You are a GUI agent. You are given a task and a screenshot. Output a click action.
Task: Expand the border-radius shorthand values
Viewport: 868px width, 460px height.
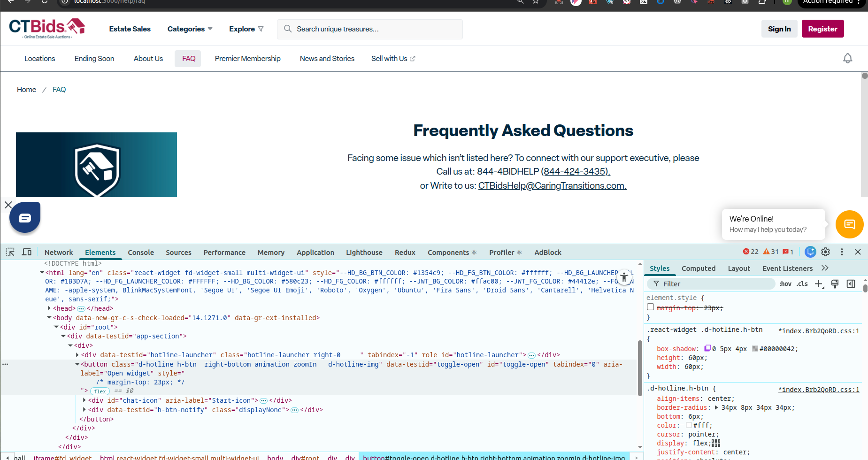(x=716, y=407)
